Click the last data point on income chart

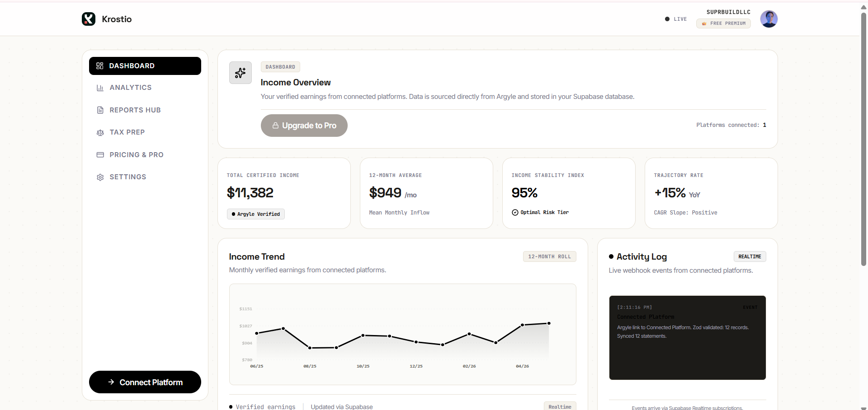click(549, 323)
